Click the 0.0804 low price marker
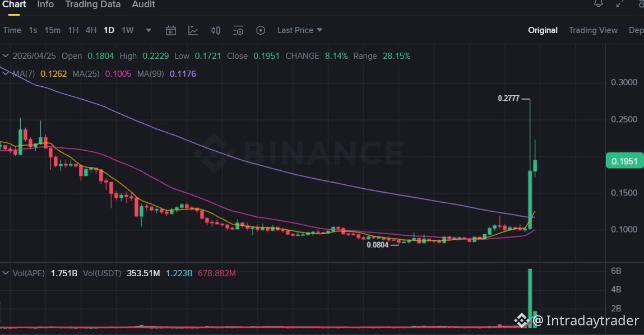 pyautogui.click(x=377, y=245)
